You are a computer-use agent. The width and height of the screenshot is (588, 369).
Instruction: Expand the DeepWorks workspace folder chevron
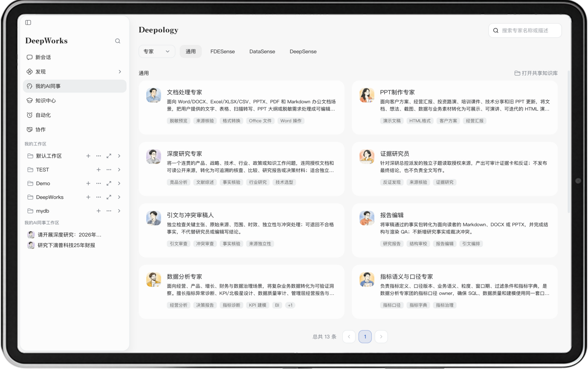(119, 197)
